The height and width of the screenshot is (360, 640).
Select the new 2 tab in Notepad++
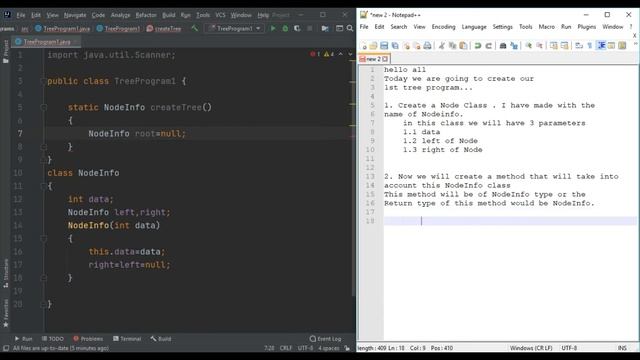point(373,59)
